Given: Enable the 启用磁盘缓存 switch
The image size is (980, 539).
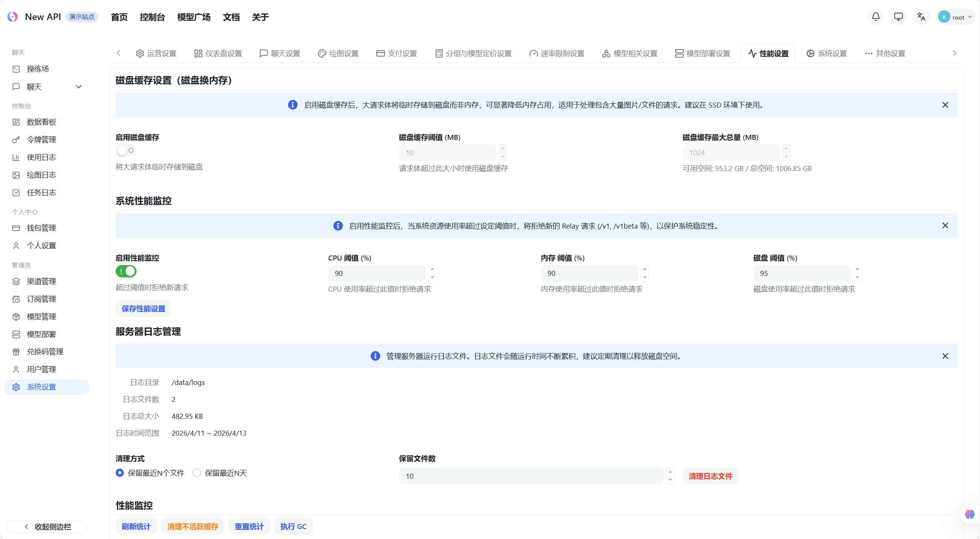Looking at the screenshot, I should pos(126,150).
